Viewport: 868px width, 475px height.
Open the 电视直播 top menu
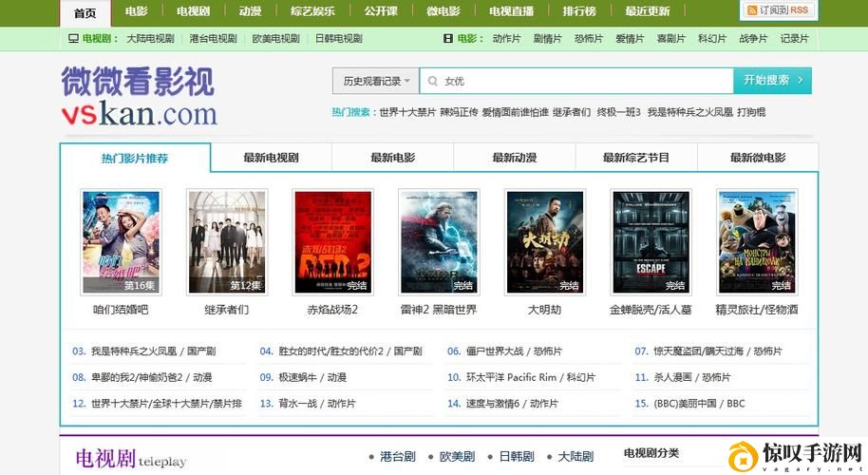point(512,11)
